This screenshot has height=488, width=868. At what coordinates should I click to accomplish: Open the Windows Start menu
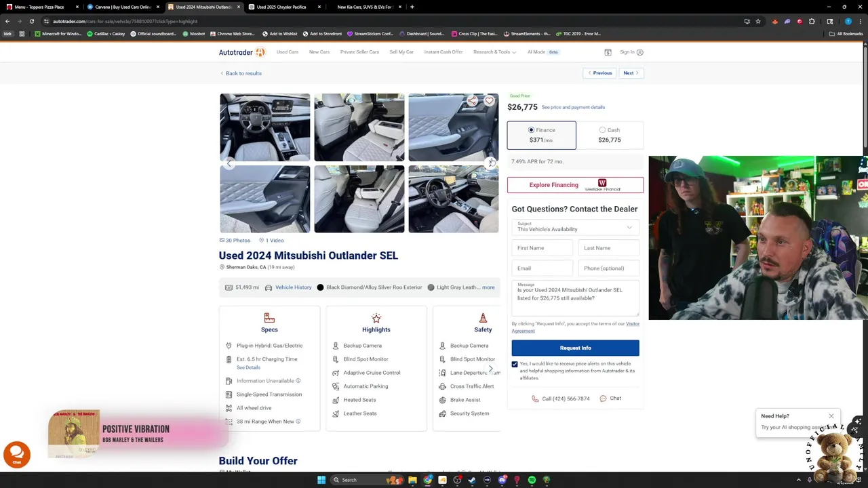click(x=321, y=480)
